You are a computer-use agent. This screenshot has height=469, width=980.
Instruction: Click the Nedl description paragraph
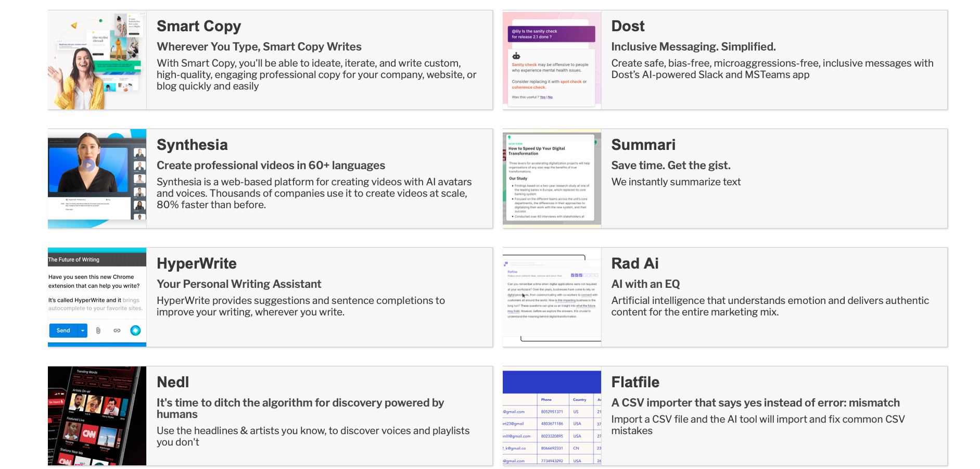[x=313, y=437]
